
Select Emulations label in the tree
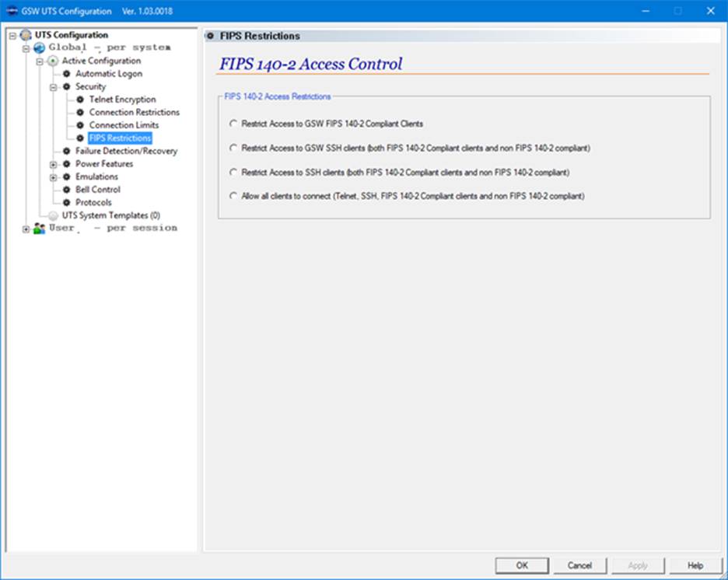pos(97,176)
